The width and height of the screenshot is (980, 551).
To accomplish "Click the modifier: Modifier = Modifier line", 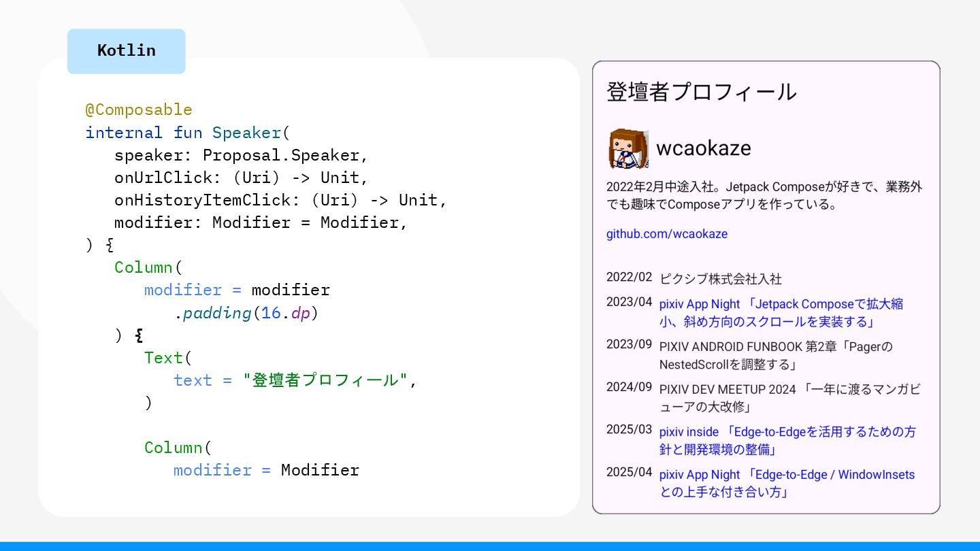I will click(261, 222).
